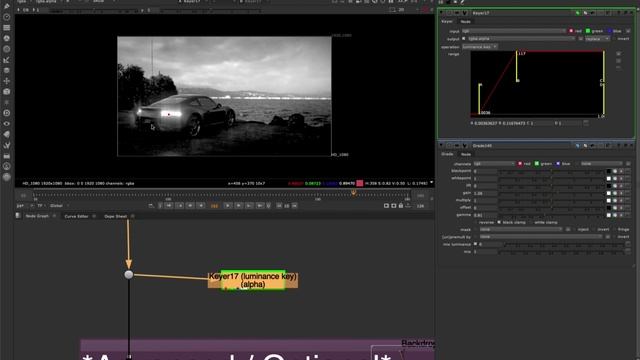Image resolution: width=640 pixels, height=360 pixels.
Task: Select the Keyer tab in Keyer17 panel
Action: (447, 21)
